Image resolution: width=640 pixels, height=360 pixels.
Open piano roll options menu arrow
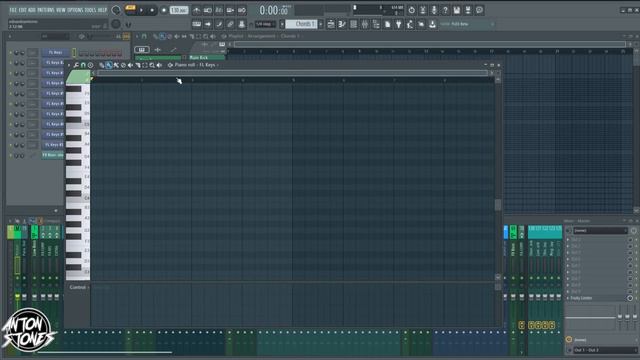[69, 65]
